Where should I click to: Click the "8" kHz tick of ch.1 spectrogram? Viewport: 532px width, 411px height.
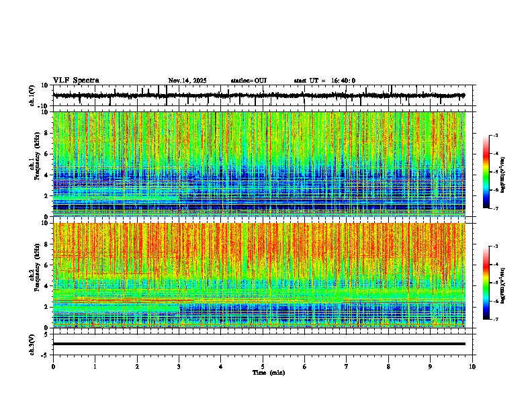(x=47, y=133)
